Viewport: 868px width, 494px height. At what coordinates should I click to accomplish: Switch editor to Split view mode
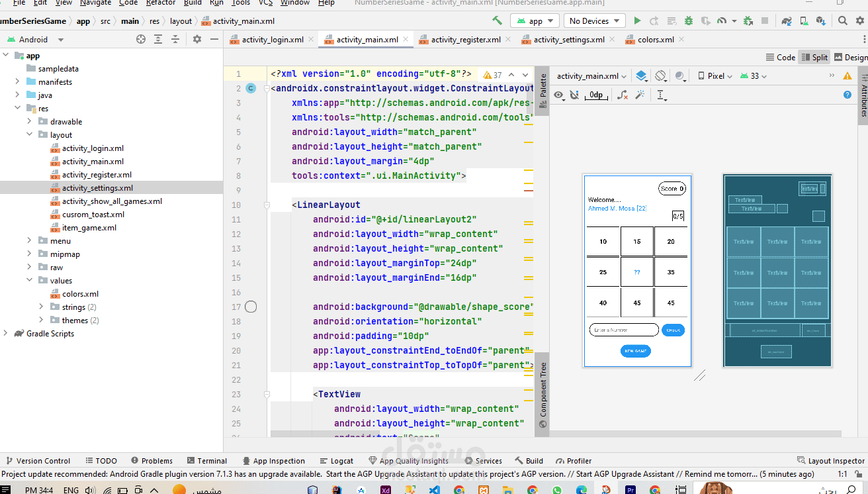(814, 58)
